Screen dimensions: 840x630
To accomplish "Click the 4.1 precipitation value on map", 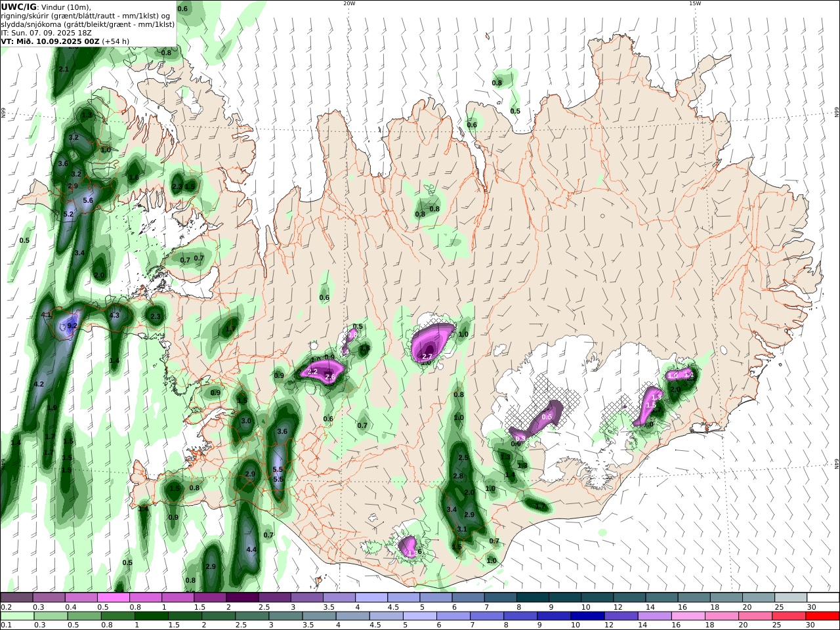I will tap(46, 316).
